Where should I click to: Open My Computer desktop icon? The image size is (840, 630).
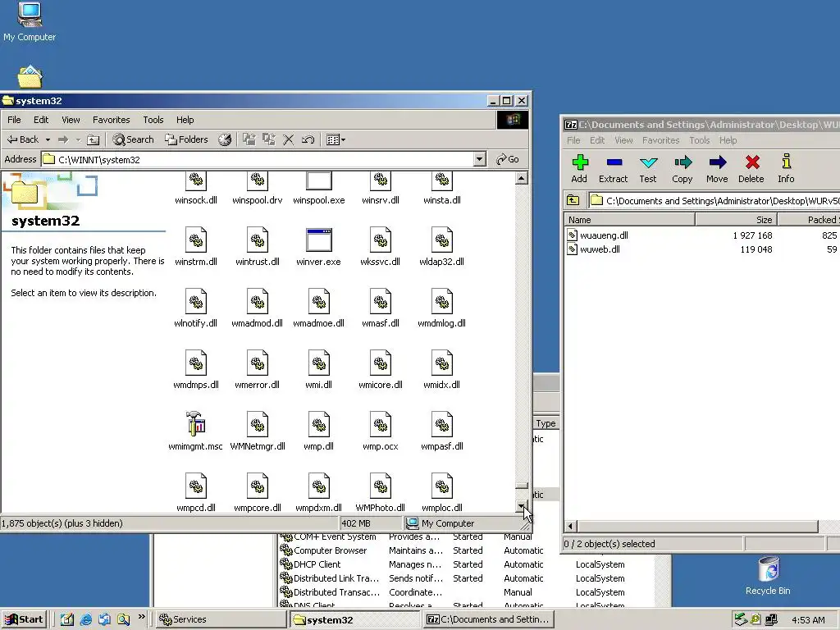(30, 21)
